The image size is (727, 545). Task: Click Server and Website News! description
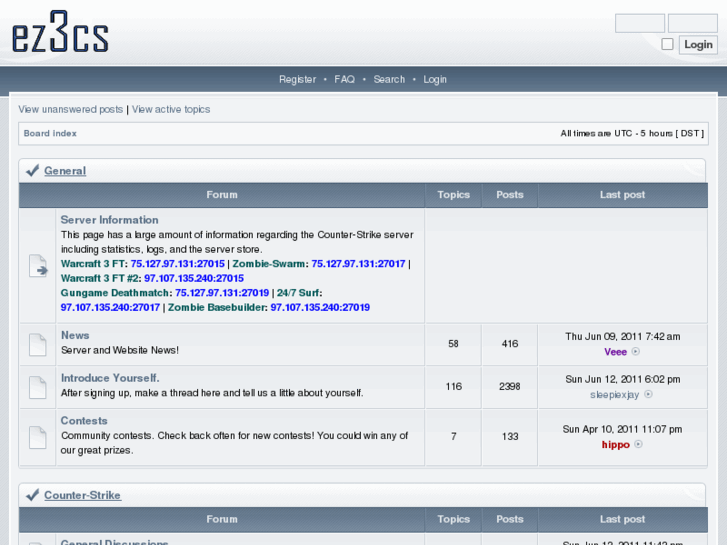point(120,350)
